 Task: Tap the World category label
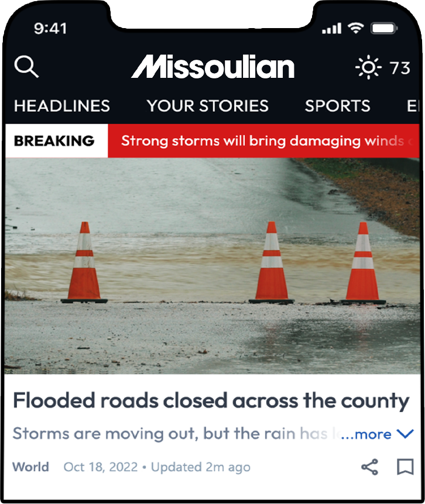[x=30, y=467]
